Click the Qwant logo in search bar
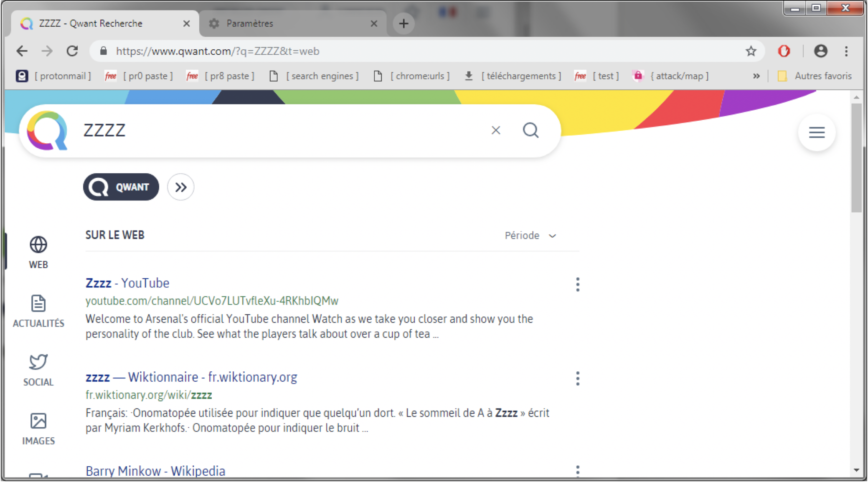The image size is (868, 482). click(x=47, y=130)
